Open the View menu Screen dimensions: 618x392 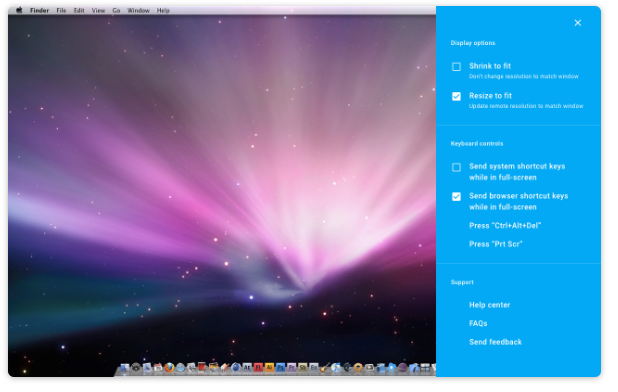click(98, 10)
